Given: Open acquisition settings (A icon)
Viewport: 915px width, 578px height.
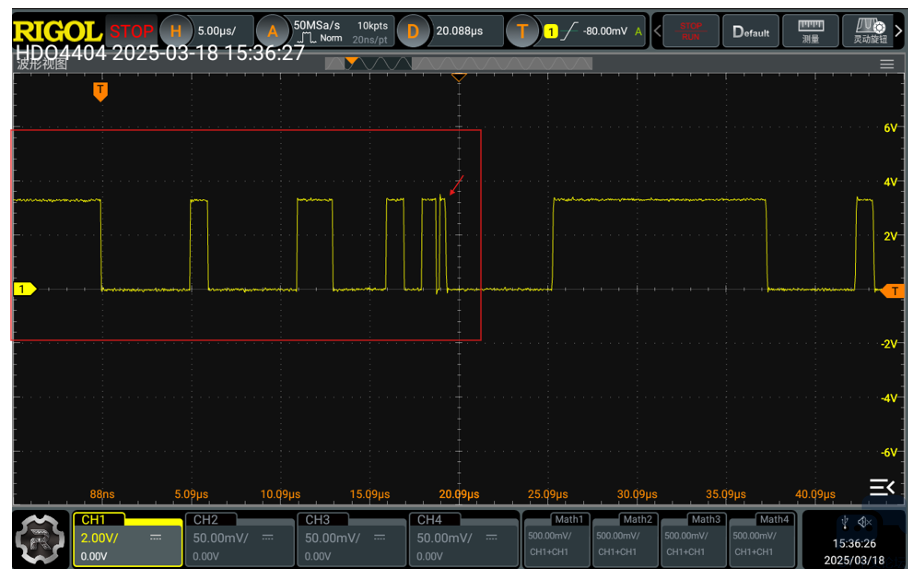Looking at the screenshot, I should [x=271, y=31].
